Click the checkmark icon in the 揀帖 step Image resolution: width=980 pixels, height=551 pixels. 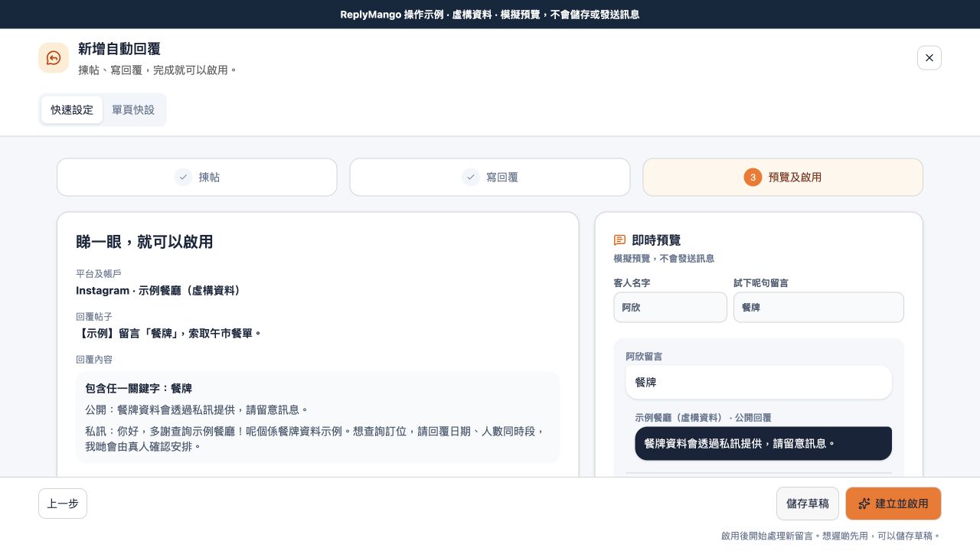click(x=183, y=178)
